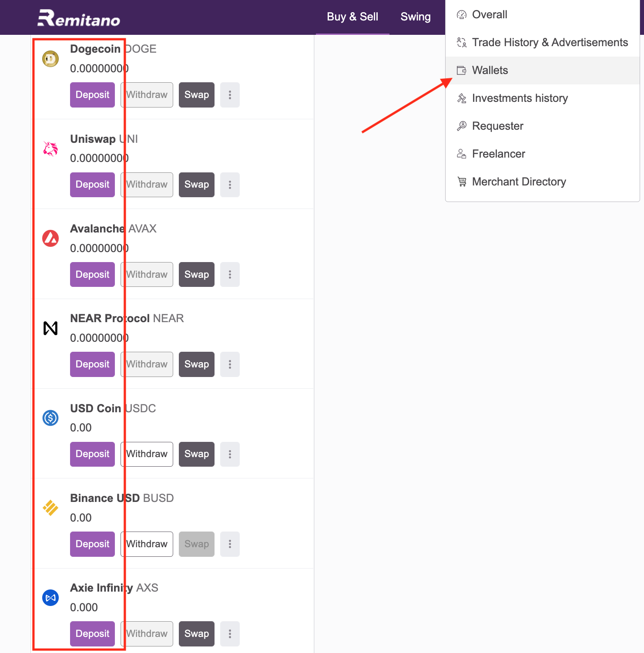Withdraw from the USD Coin wallet
The height and width of the screenshot is (653, 644).
point(147,454)
